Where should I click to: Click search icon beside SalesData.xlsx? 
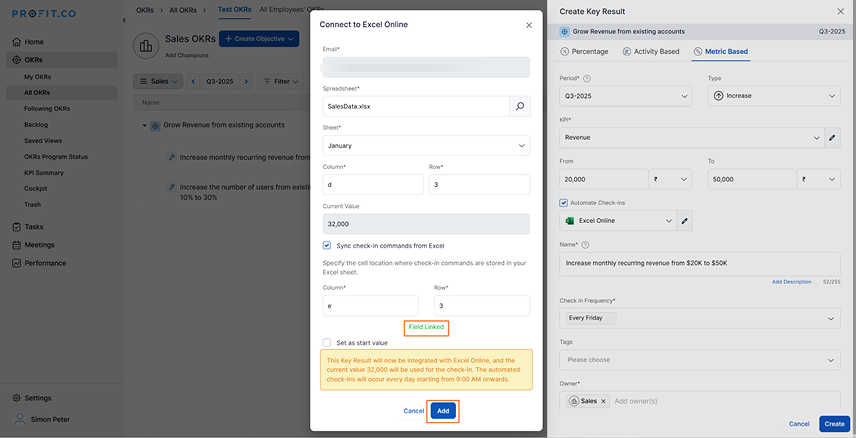[x=520, y=106]
